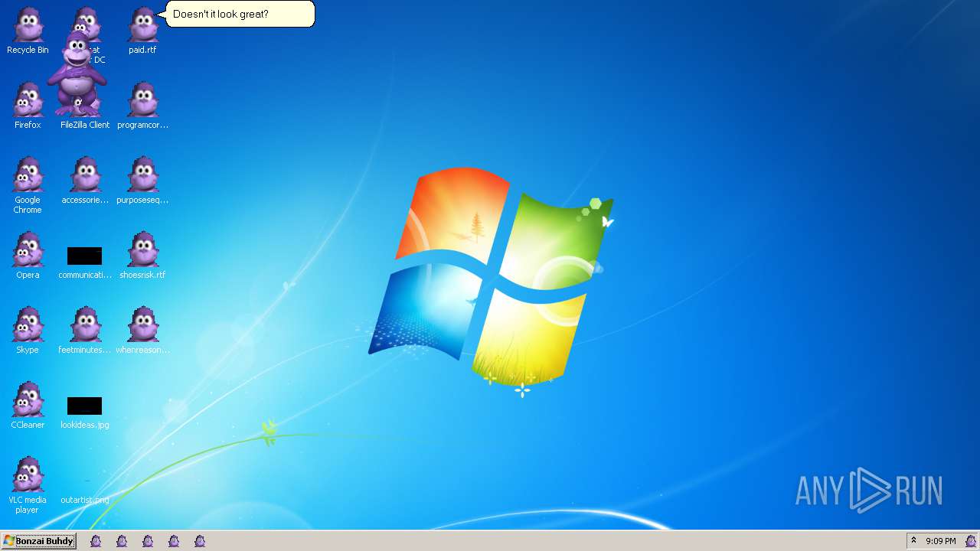The width and height of the screenshot is (980, 551).
Task: Select the accessorie... desktop file
Action: click(85, 181)
